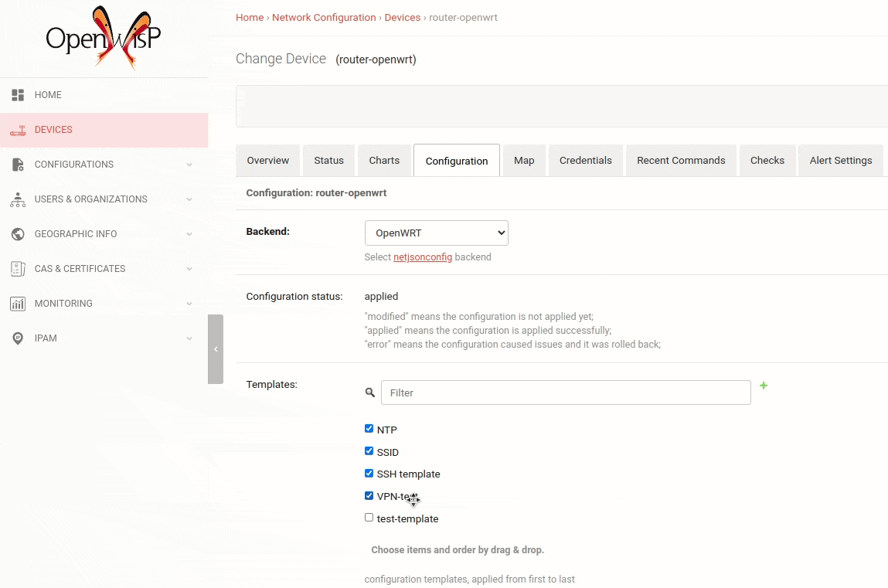Click the green plus to add a template

pos(764,385)
